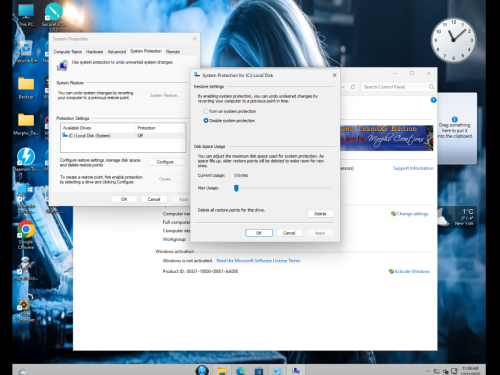Click the network icon in system tray

pos(454,371)
